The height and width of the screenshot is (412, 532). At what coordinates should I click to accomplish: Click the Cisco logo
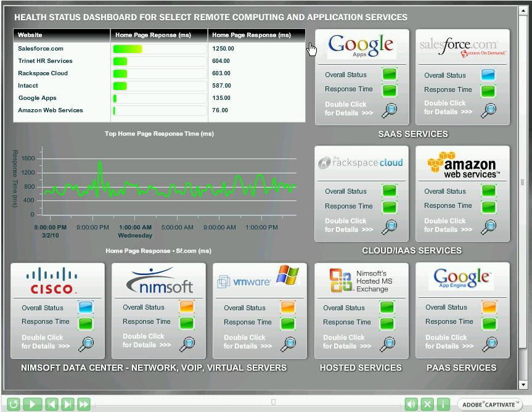tap(52, 281)
